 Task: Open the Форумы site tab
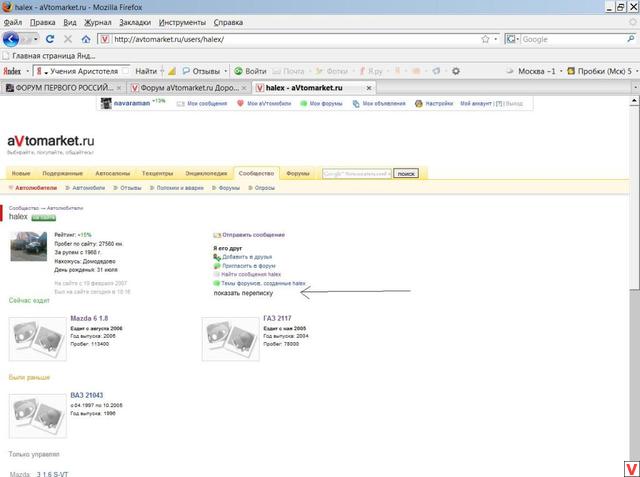tap(298, 173)
